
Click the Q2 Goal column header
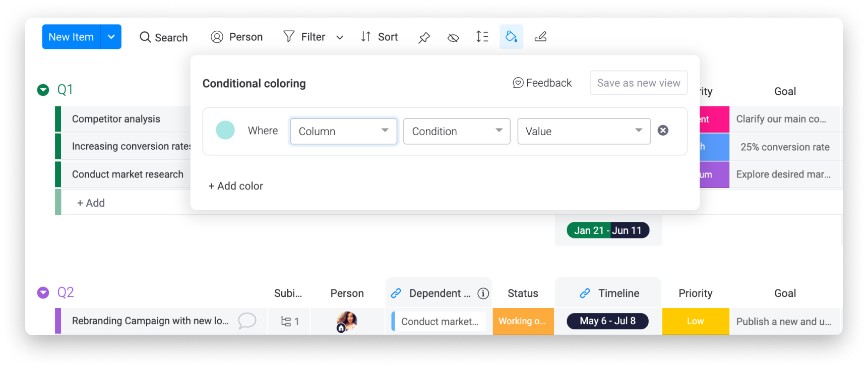[785, 293]
